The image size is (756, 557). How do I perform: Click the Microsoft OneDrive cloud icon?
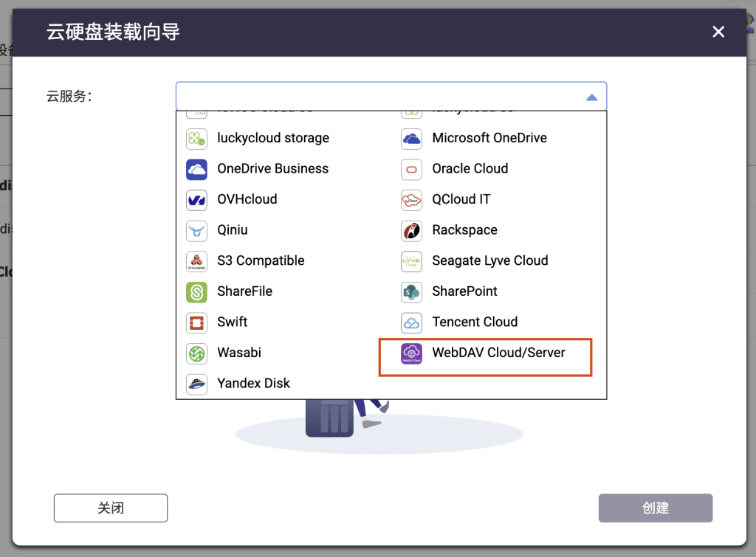pos(411,139)
